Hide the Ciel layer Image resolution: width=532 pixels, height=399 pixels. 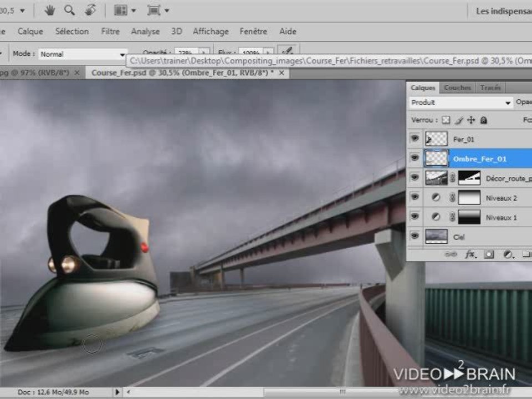pyautogui.click(x=415, y=236)
